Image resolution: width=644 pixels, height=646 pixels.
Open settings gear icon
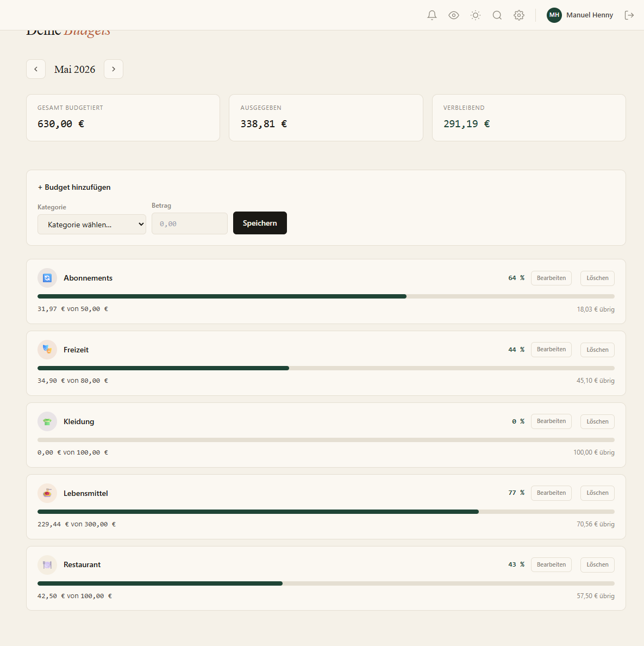coord(519,15)
